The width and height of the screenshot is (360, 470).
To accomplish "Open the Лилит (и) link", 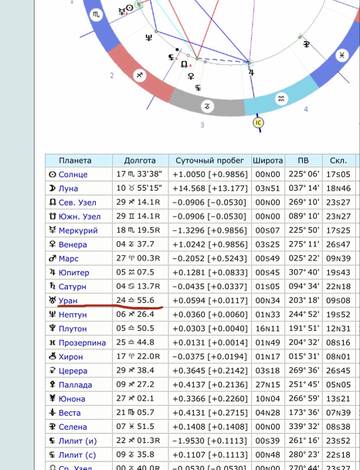I will [77, 440].
